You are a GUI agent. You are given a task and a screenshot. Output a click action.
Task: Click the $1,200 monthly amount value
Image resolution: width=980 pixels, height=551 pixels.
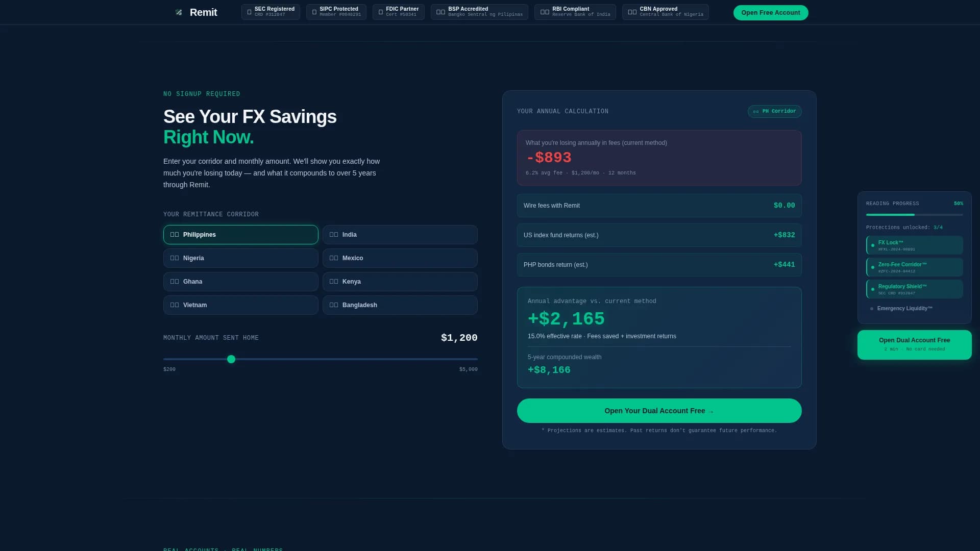click(459, 338)
